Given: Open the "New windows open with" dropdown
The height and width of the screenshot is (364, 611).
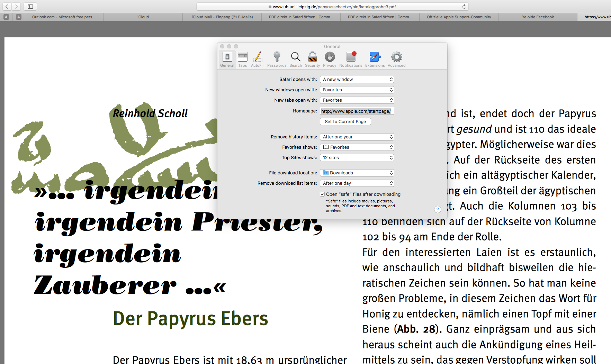Looking at the screenshot, I should [x=357, y=90].
